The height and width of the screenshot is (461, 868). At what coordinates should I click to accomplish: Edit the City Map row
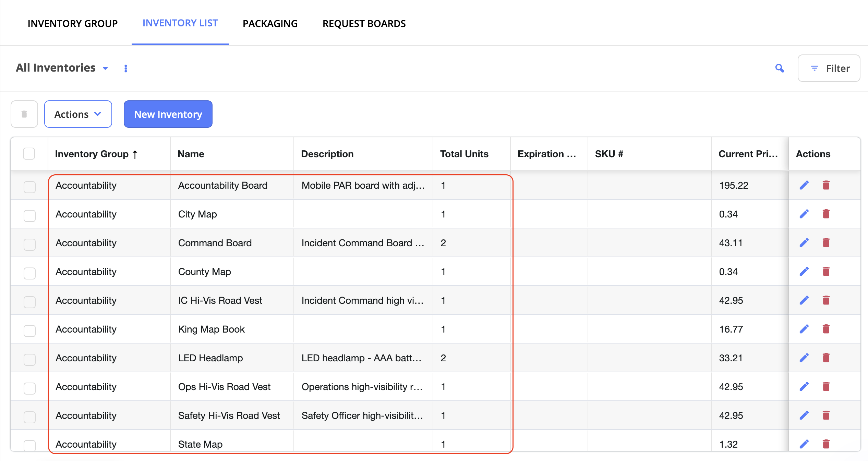(804, 214)
